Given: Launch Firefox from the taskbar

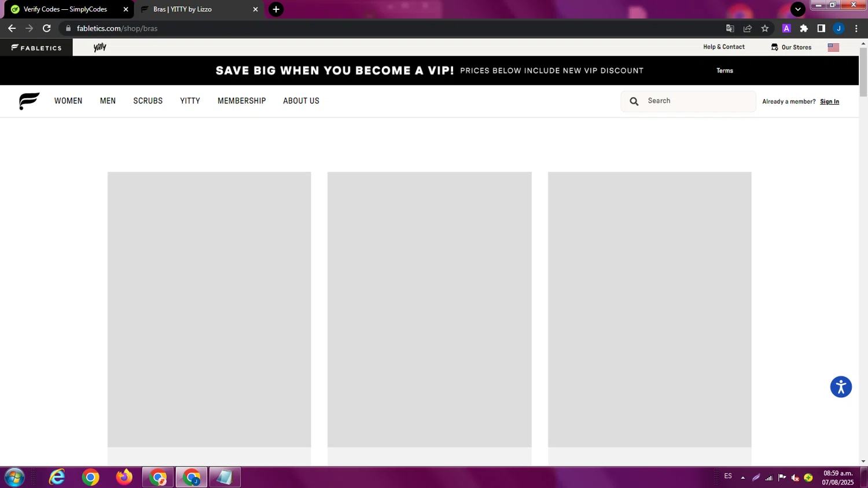Looking at the screenshot, I should click(124, 478).
